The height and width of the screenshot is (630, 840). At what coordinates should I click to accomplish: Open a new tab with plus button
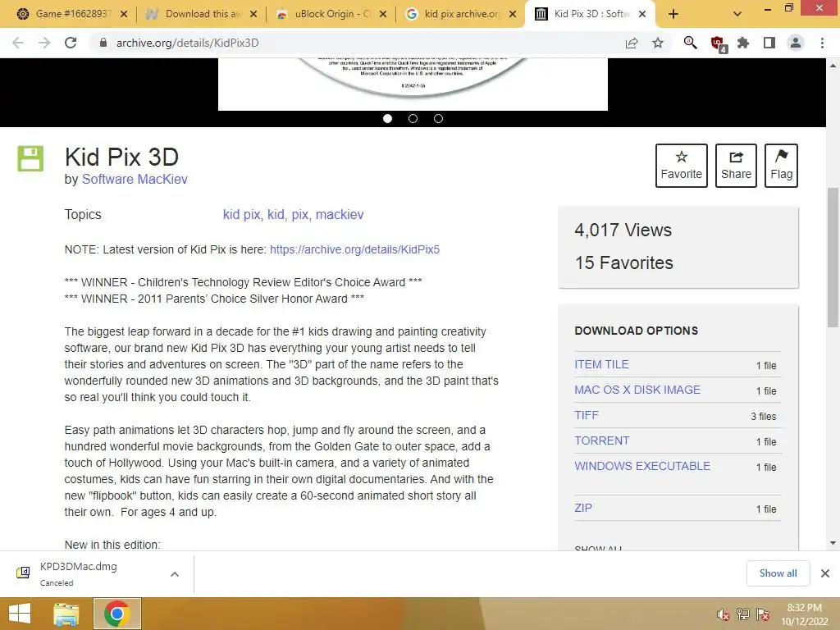[673, 14]
